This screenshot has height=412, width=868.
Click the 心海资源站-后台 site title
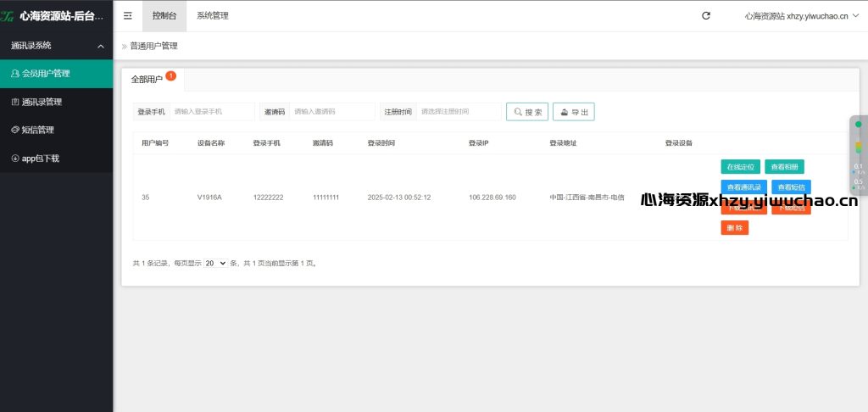[61, 17]
